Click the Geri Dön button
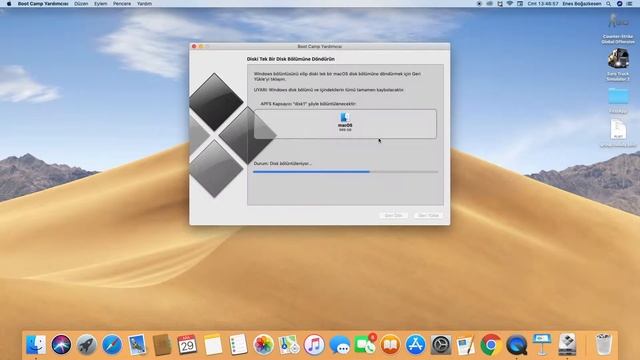Screen dimensions: 640x360 [393, 215]
